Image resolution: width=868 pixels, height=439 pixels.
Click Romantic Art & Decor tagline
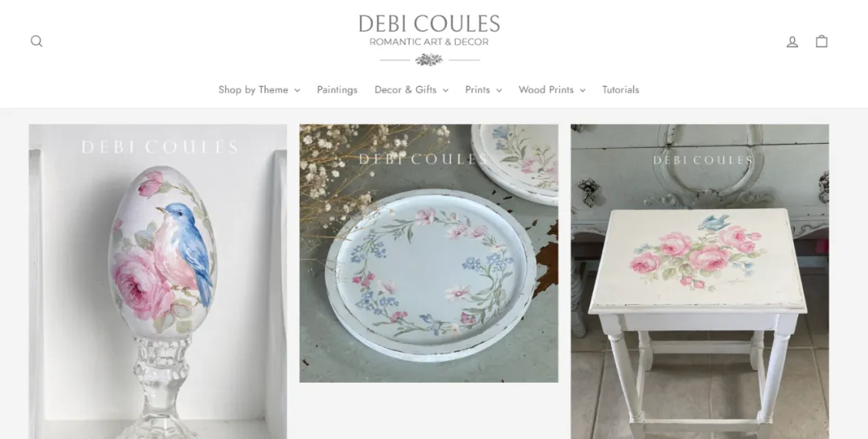(429, 42)
